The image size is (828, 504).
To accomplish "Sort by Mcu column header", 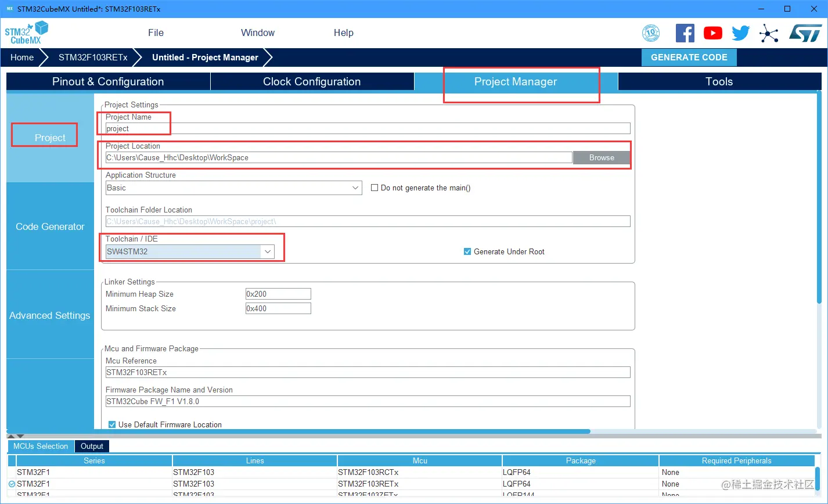I will [x=420, y=460].
